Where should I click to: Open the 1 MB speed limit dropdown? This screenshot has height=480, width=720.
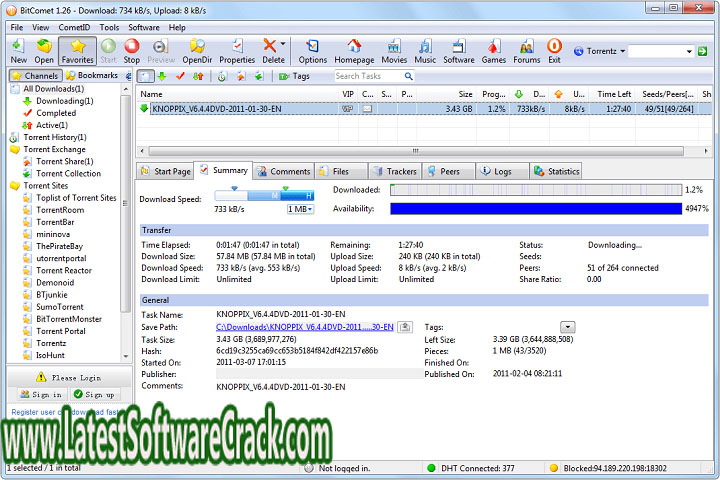(x=300, y=209)
